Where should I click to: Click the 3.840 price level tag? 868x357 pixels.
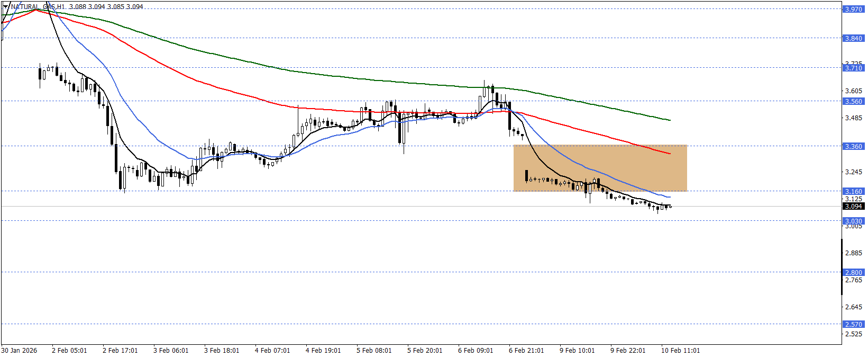coord(853,38)
